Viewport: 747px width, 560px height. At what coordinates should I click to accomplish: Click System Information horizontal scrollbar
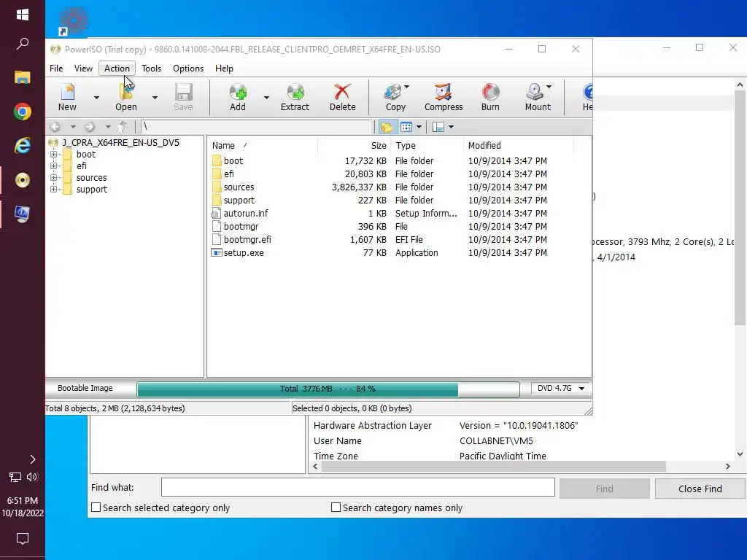(494, 467)
